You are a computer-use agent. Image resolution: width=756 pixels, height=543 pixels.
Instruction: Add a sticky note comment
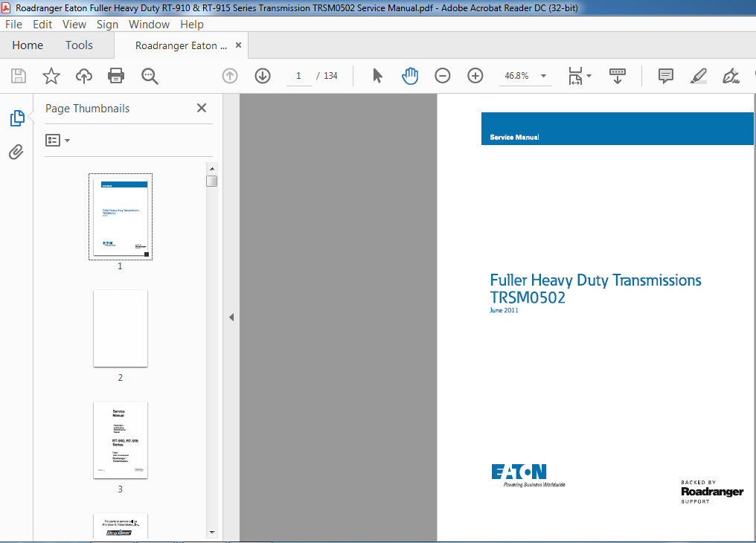[x=666, y=76]
